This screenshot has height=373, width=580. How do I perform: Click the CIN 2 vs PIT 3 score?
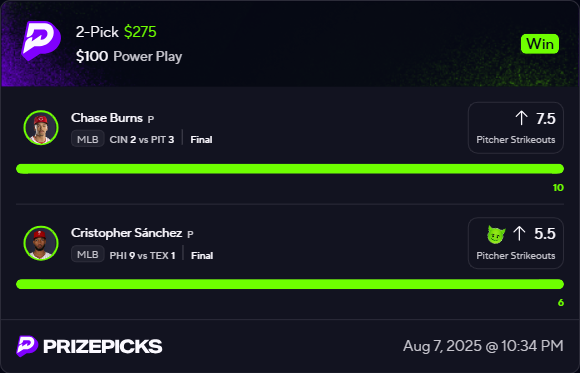142,140
